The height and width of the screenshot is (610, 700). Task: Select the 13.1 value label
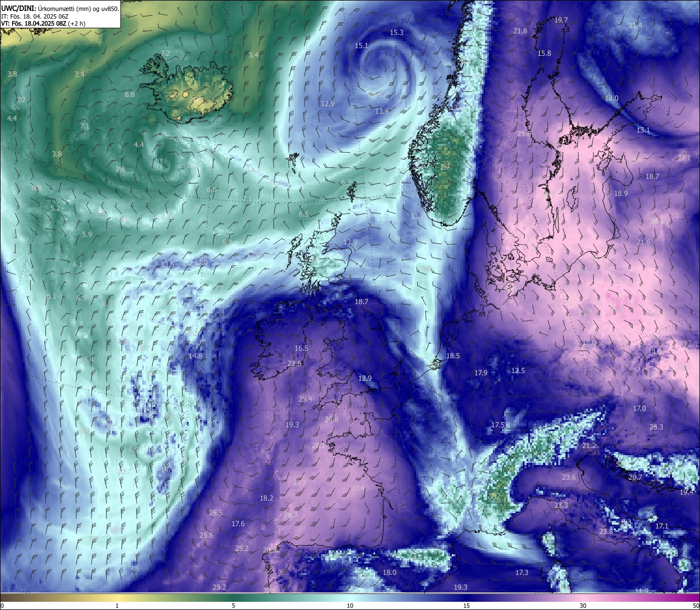point(643,130)
